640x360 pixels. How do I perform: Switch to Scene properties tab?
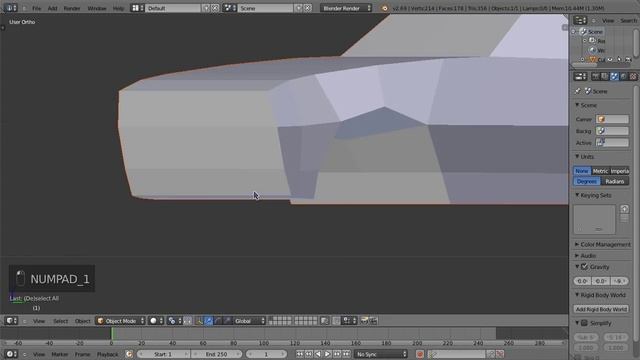[x=614, y=76]
